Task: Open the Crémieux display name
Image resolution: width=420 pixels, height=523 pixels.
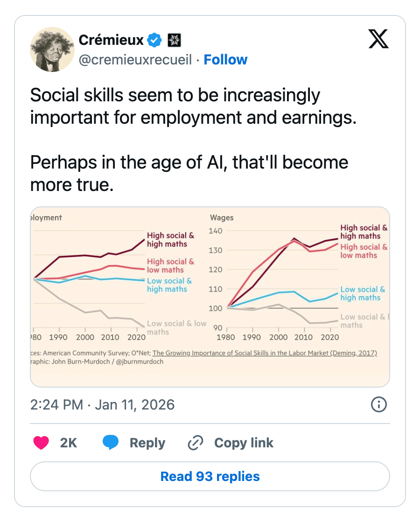Action: (x=111, y=40)
